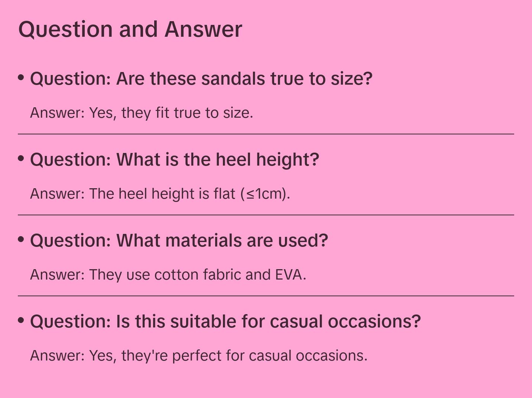Click the bullet beside the heel height question
532x398 pixels.
click(21, 158)
